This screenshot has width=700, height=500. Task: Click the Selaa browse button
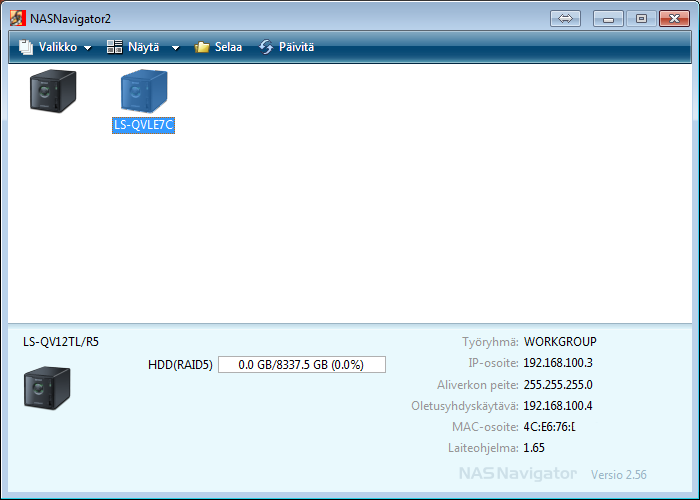[x=218, y=47]
